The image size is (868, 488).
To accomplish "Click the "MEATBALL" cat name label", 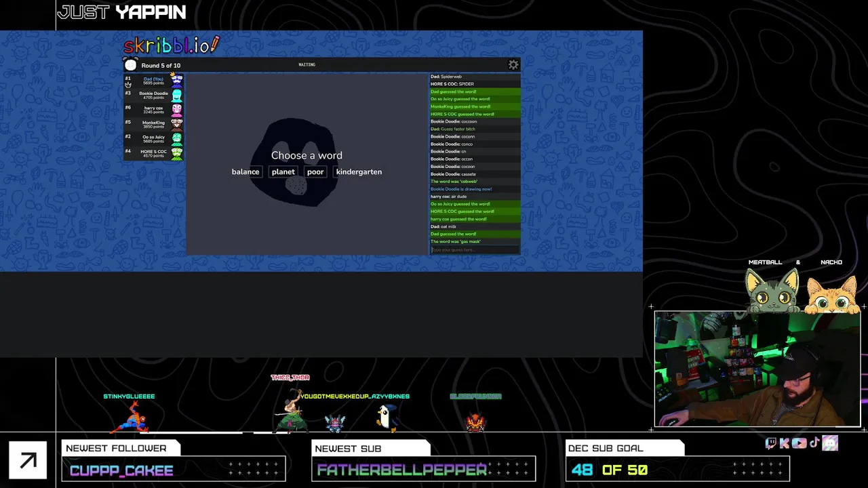I will [765, 262].
